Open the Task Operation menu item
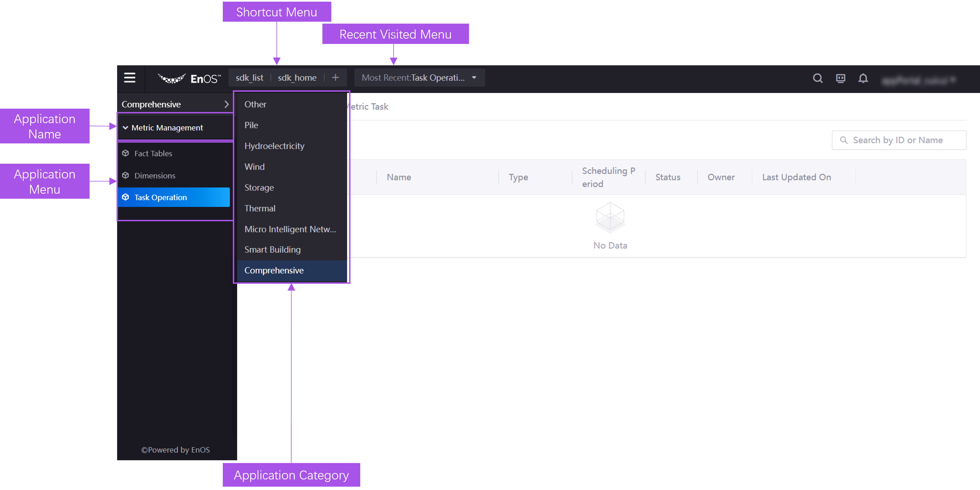Viewport: 980px width, 490px height. pos(161,197)
